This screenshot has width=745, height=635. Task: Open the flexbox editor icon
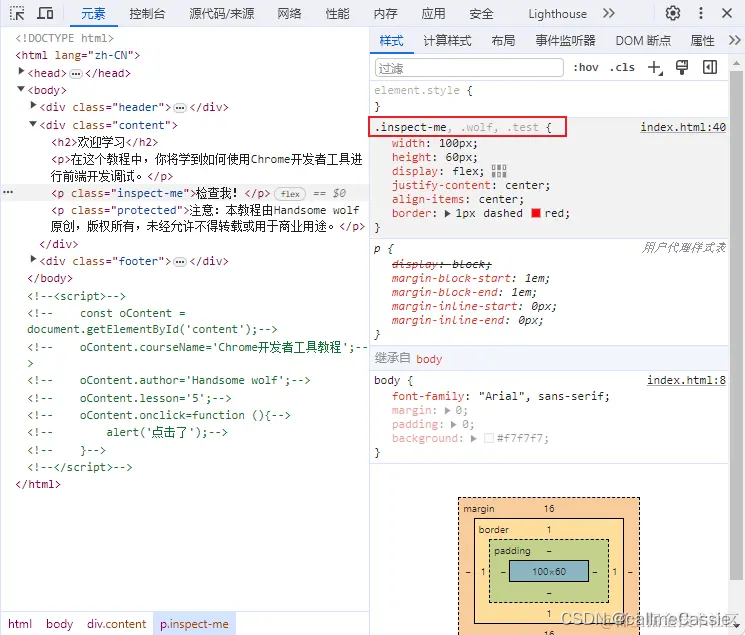(499, 171)
